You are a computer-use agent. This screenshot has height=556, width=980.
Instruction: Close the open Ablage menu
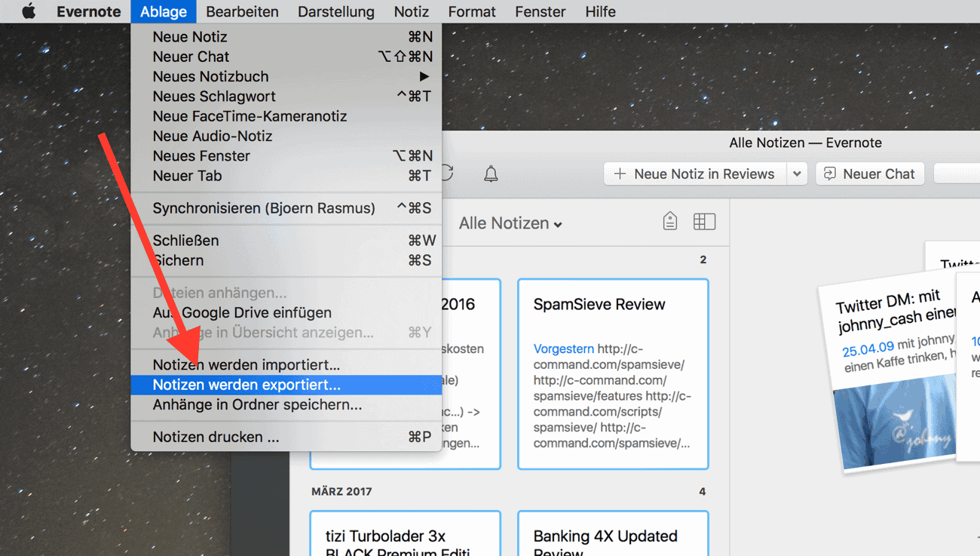point(163,11)
